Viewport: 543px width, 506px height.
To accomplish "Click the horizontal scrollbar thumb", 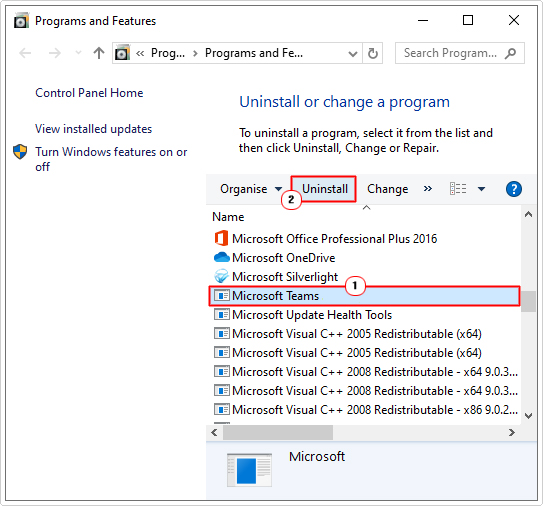I will click(x=278, y=433).
